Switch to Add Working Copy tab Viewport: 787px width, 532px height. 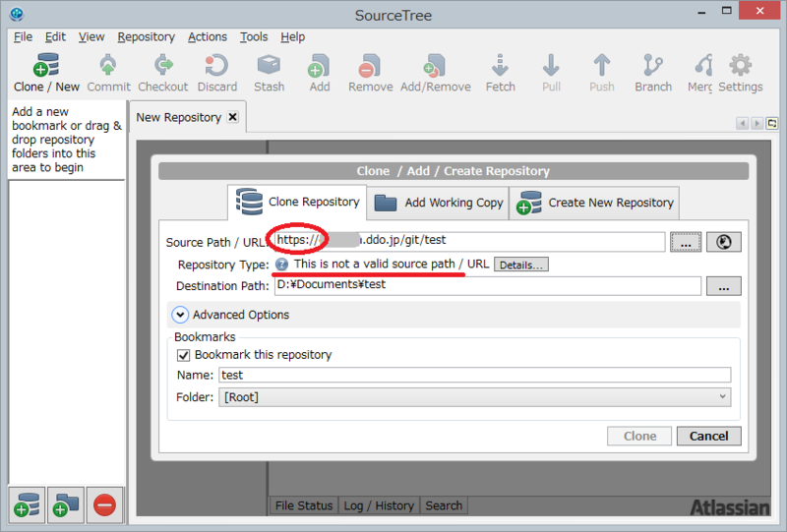click(x=438, y=203)
